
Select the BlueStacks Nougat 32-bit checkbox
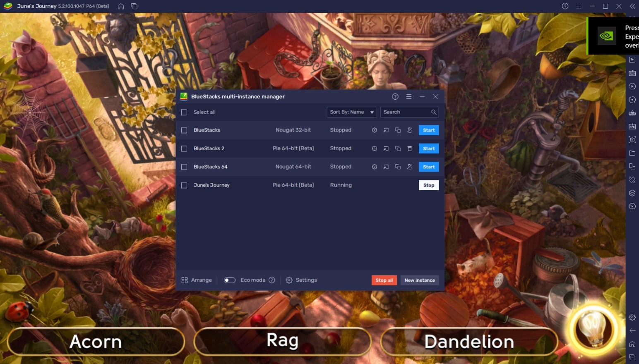(x=184, y=130)
